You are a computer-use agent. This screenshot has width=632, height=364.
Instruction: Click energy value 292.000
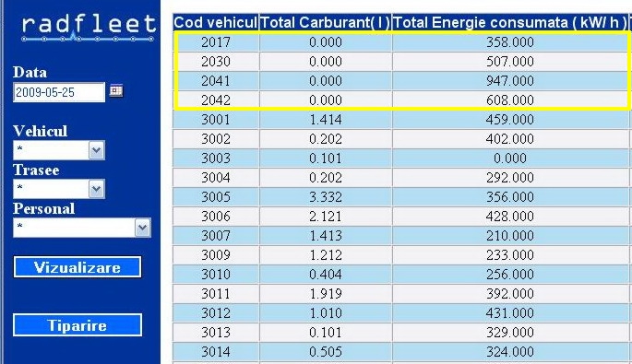pos(510,177)
